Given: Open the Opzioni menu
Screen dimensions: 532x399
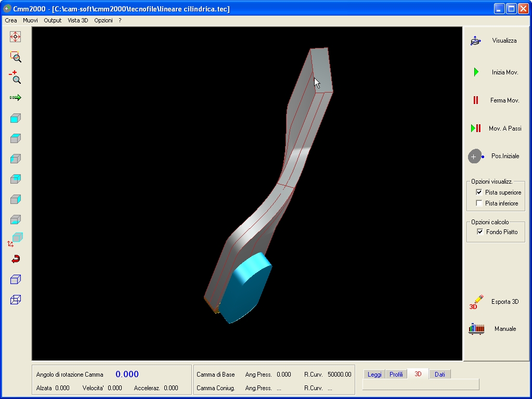Looking at the screenshot, I should [103, 20].
